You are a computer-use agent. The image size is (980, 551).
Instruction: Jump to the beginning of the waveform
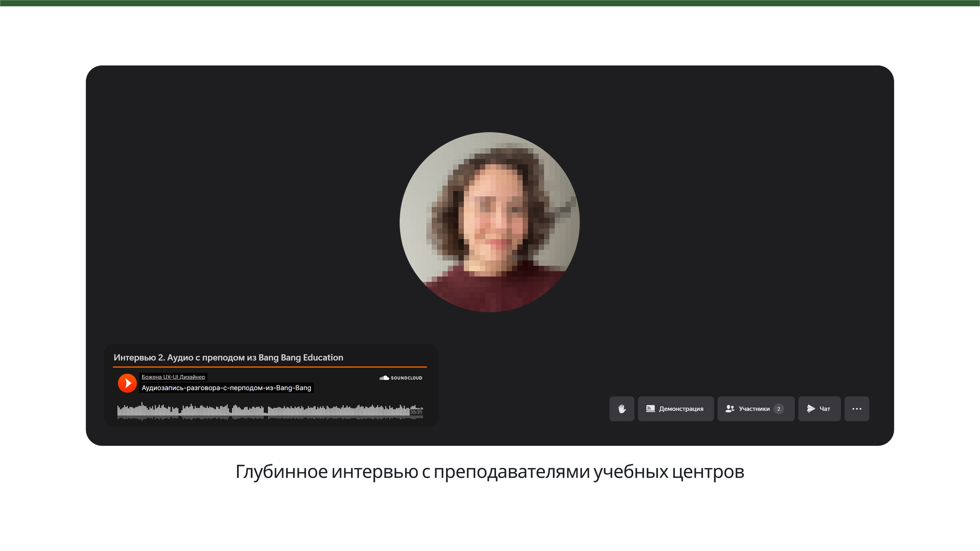point(119,412)
